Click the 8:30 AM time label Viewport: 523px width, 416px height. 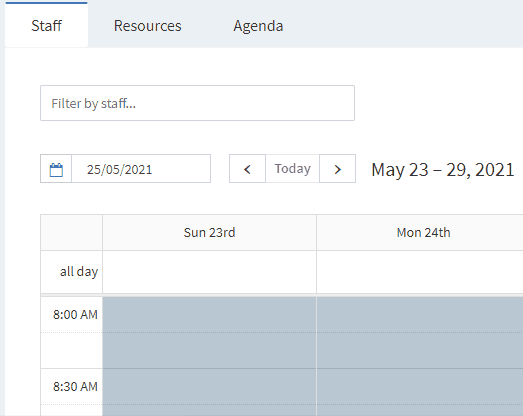75,387
